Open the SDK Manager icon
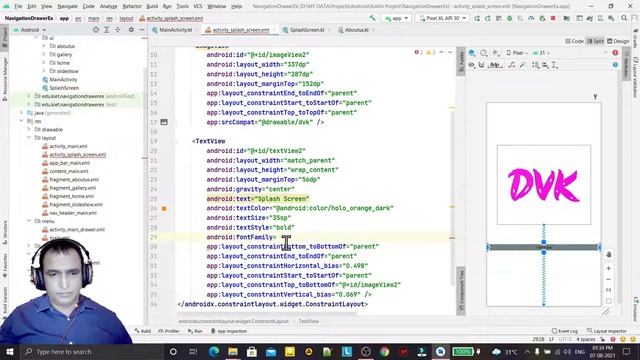Image resolution: width=640 pixels, height=360 pixels. (x=611, y=18)
